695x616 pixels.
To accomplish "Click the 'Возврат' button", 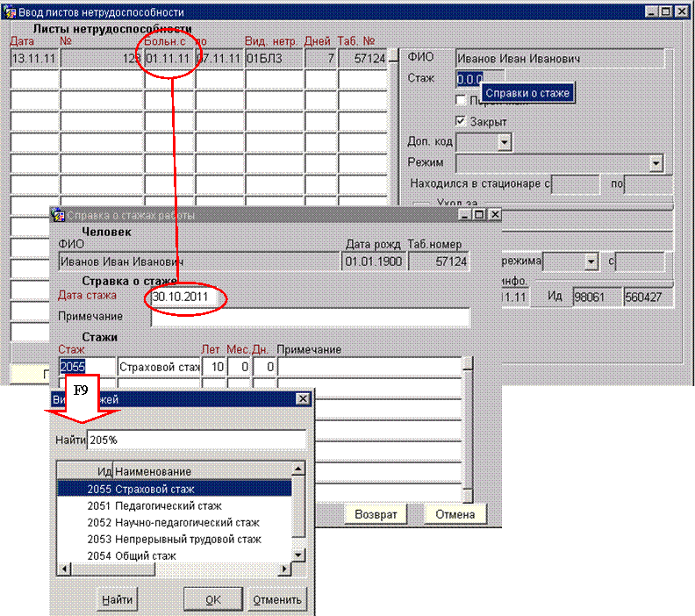I will point(376,514).
